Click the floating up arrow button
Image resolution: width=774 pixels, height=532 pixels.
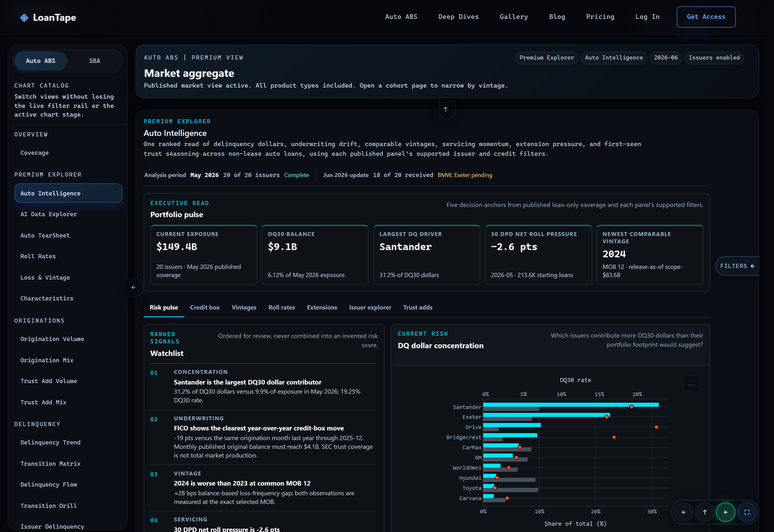705,512
